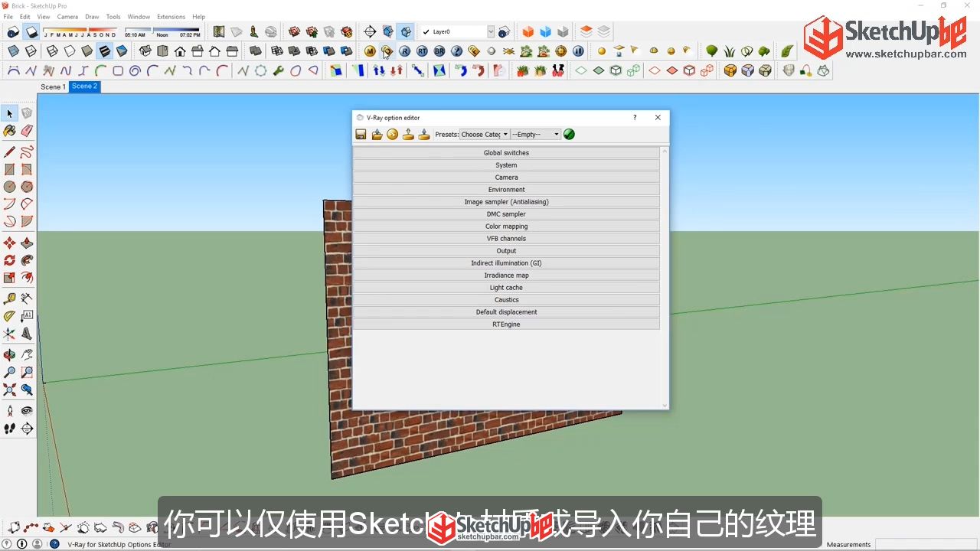Save V-Ray options floppy disk icon
This screenshot has width=980, height=551.
(361, 135)
